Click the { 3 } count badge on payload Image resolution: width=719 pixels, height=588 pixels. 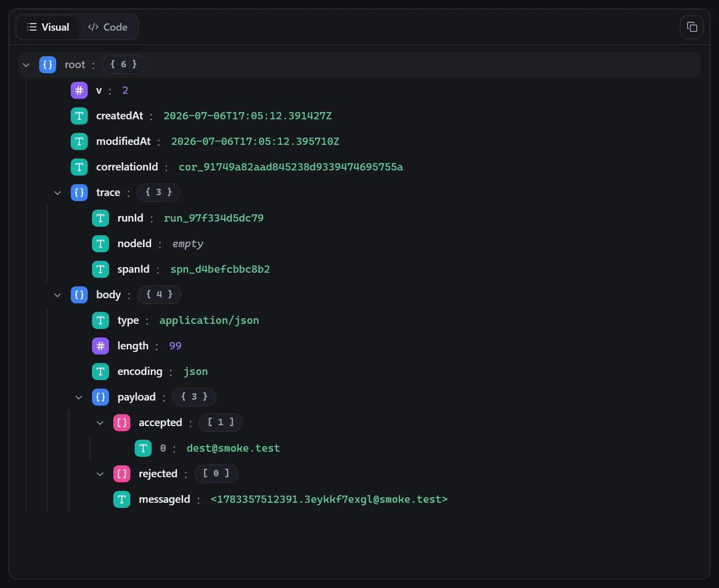click(194, 397)
